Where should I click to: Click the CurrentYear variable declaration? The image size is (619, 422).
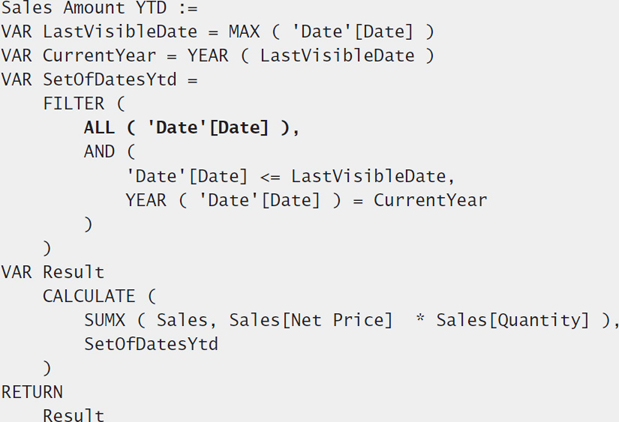click(99, 56)
